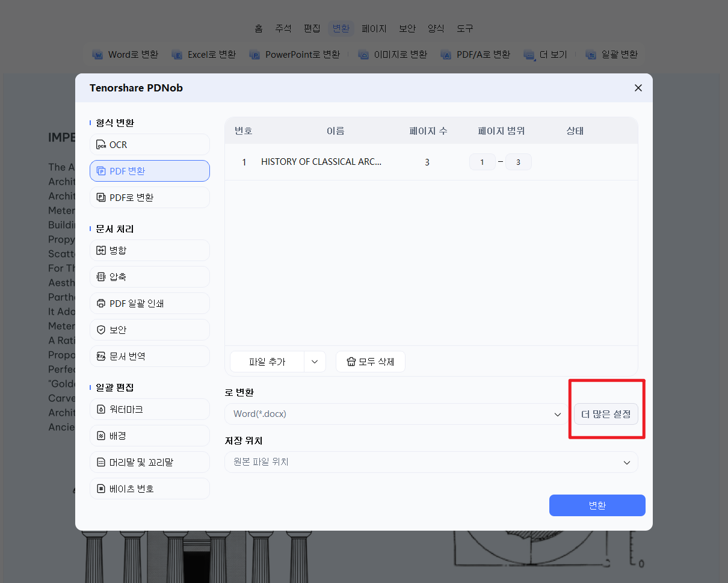Open PDF 일괄 인쇄 option
This screenshot has height=583, width=728.
(x=150, y=303)
